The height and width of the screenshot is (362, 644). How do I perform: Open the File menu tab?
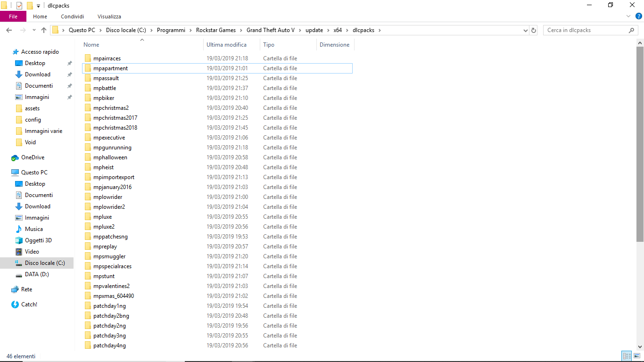click(x=13, y=16)
